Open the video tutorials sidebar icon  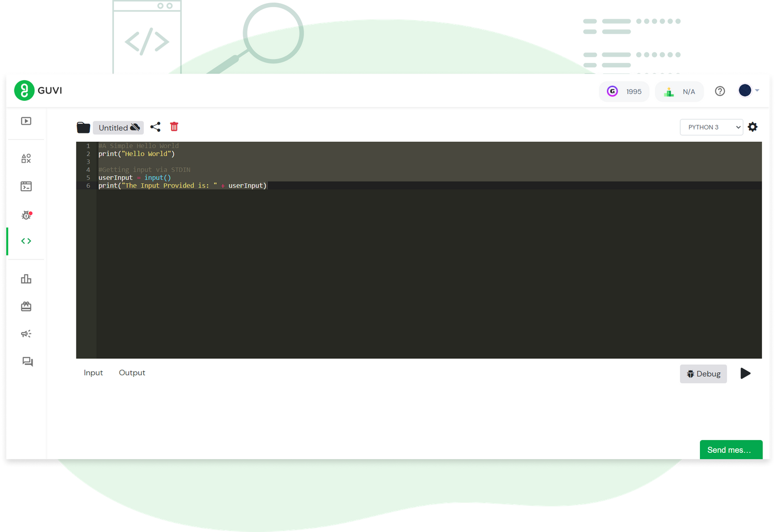pyautogui.click(x=26, y=120)
